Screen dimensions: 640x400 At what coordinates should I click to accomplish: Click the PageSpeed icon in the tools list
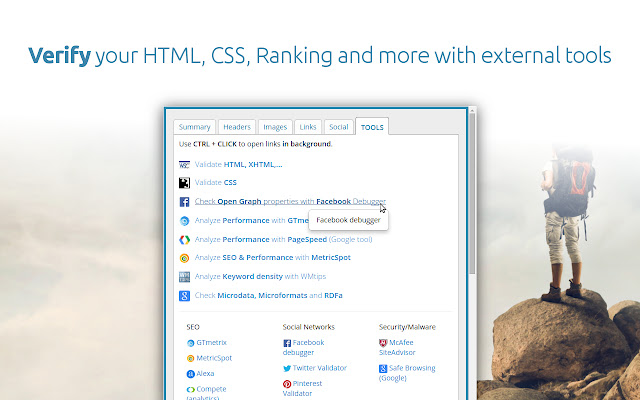click(x=184, y=240)
